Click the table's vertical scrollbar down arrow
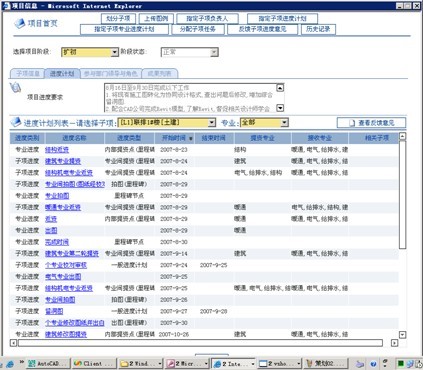 click(403, 334)
